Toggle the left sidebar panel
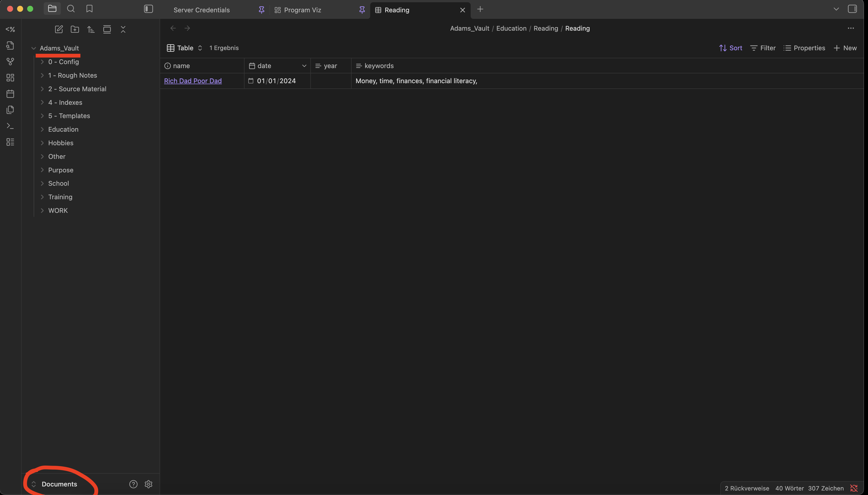Image resolution: width=868 pixels, height=495 pixels. coord(149,9)
